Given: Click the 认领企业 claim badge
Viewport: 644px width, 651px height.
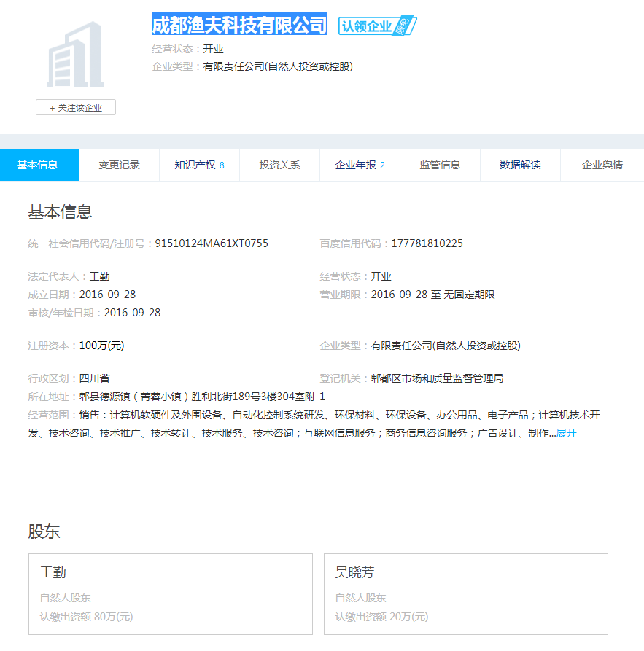Looking at the screenshot, I should (x=376, y=26).
